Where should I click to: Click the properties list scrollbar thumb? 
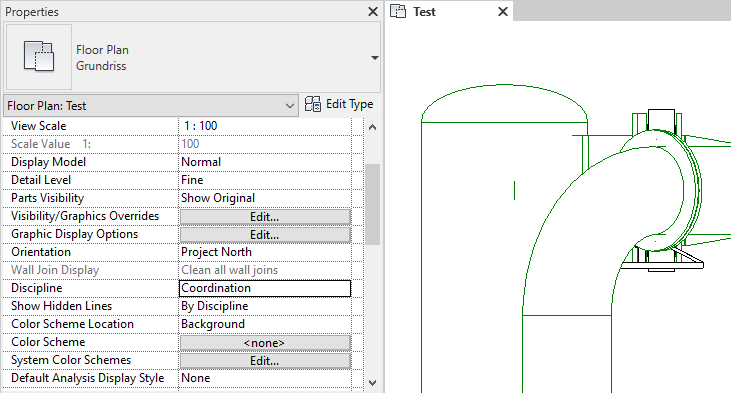click(372, 204)
